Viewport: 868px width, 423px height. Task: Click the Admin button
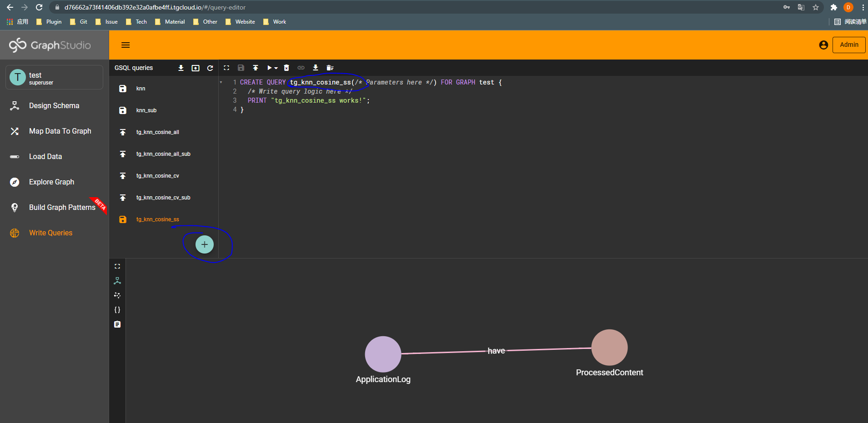pyautogui.click(x=848, y=45)
